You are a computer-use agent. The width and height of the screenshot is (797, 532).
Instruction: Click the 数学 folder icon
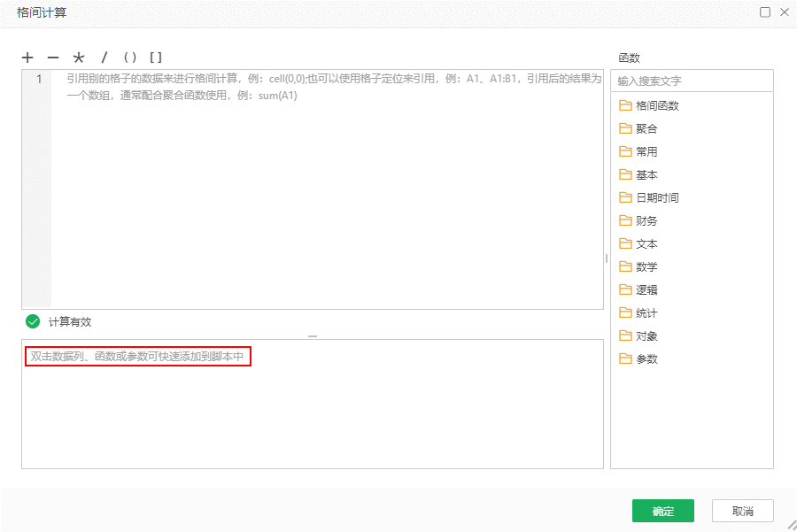[625, 266]
